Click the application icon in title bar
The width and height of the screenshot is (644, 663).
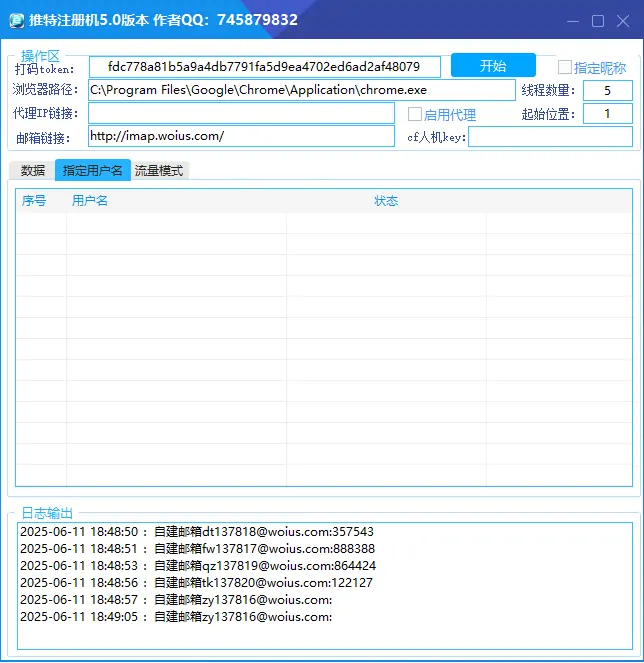(17, 20)
